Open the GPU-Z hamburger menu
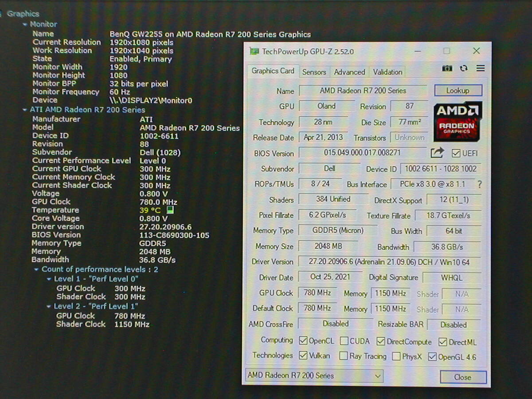 (x=481, y=68)
